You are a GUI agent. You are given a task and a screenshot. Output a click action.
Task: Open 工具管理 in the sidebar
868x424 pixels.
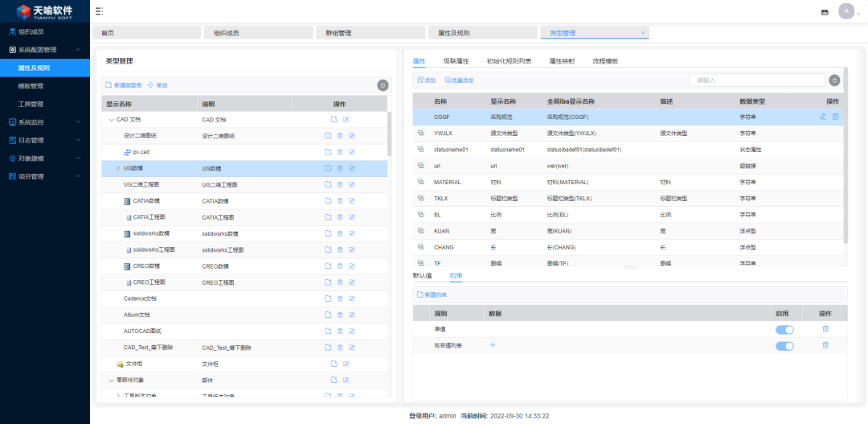31,105
